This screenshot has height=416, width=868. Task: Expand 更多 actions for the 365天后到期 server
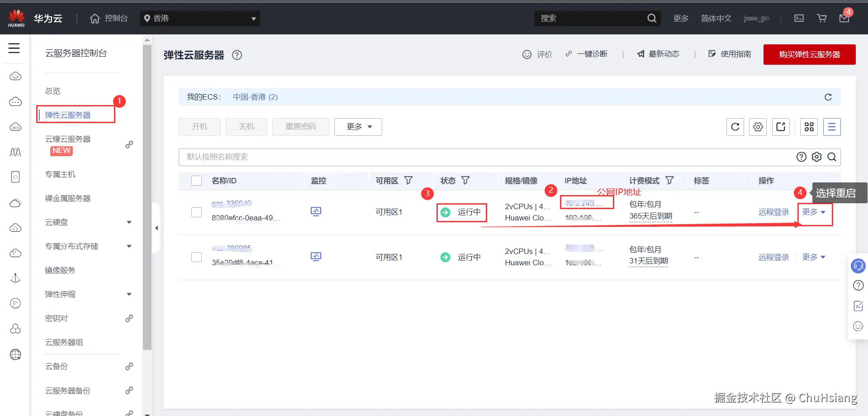(x=814, y=212)
